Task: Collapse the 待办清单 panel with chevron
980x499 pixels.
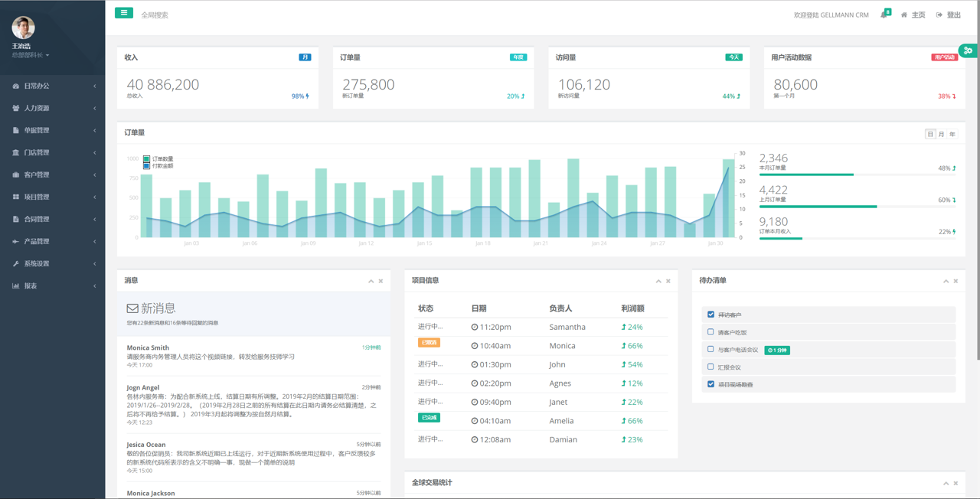Action: pyautogui.click(x=946, y=282)
